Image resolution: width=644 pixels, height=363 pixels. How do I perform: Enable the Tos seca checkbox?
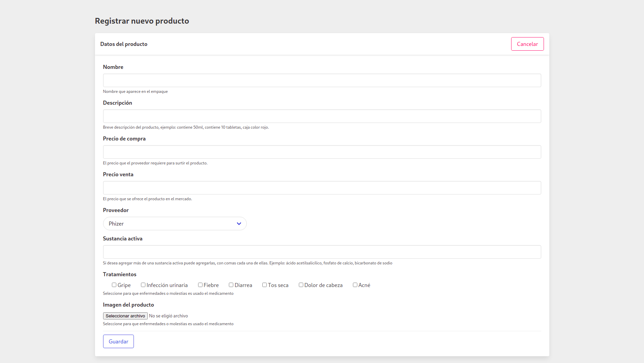(x=264, y=285)
